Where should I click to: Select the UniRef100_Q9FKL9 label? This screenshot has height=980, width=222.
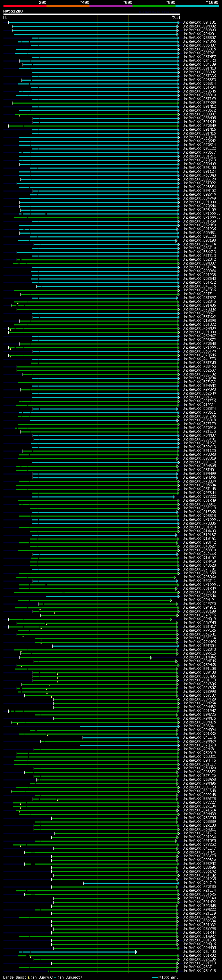point(199,508)
